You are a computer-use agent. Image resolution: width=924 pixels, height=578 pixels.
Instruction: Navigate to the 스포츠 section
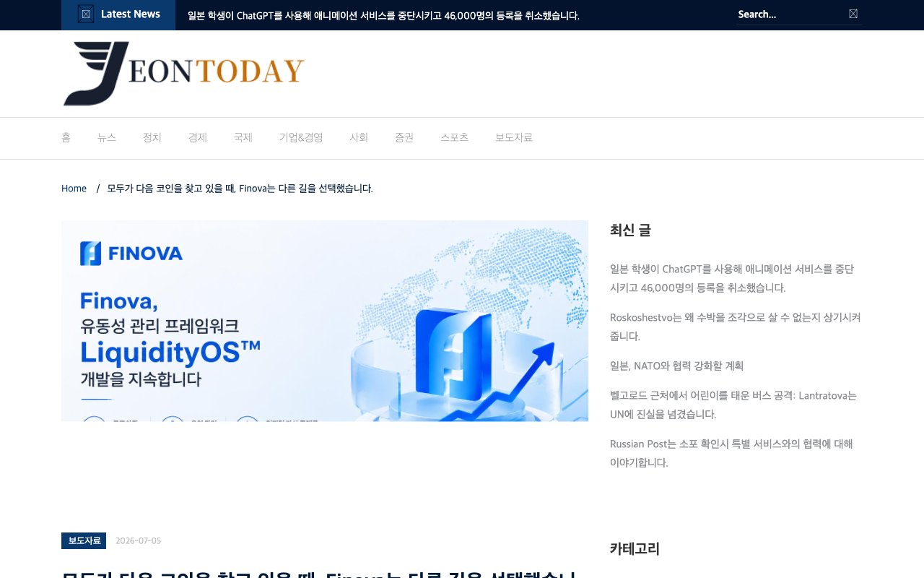click(455, 137)
